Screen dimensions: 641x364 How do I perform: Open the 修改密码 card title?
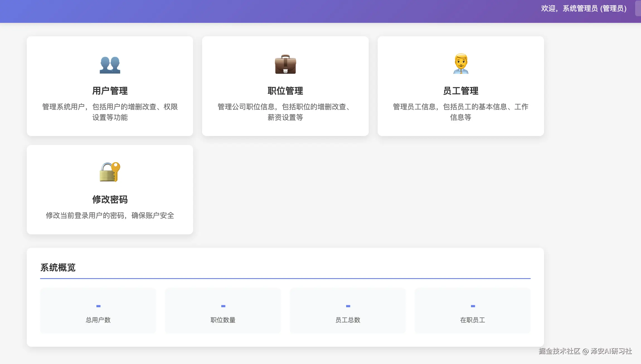(x=110, y=200)
